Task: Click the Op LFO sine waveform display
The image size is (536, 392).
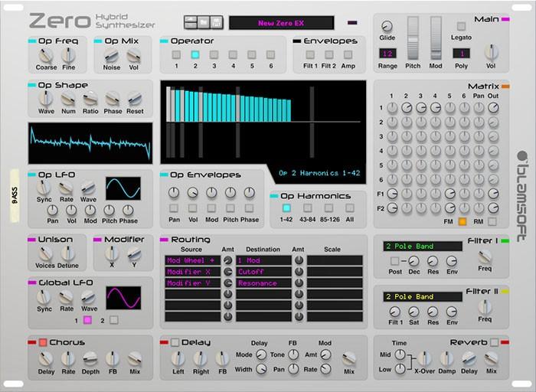Action: coord(123,188)
